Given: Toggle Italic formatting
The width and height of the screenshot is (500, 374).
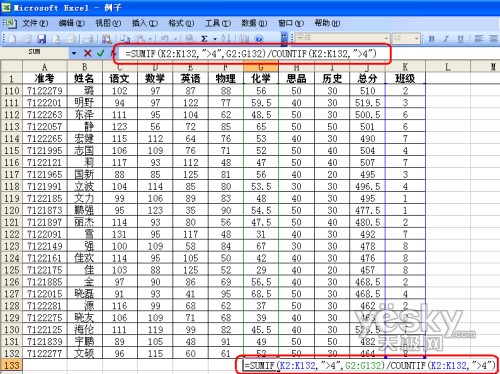Looking at the screenshot, I should (446, 39).
